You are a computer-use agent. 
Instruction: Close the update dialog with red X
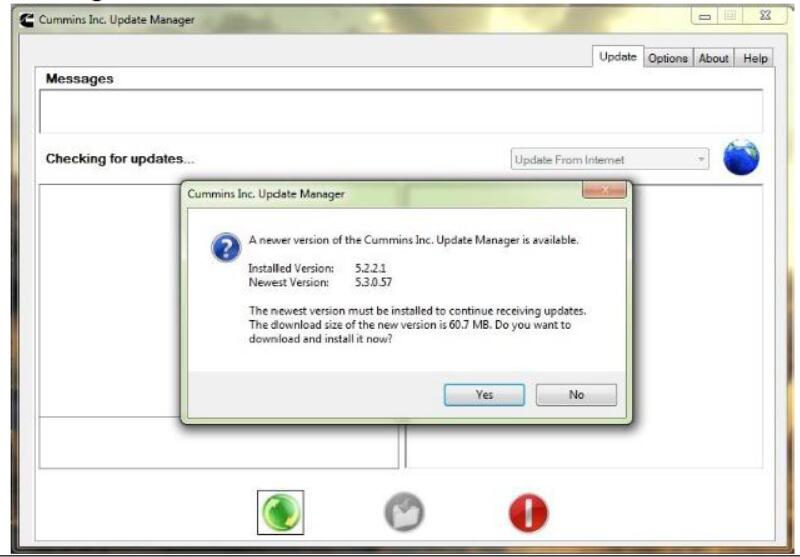point(604,190)
